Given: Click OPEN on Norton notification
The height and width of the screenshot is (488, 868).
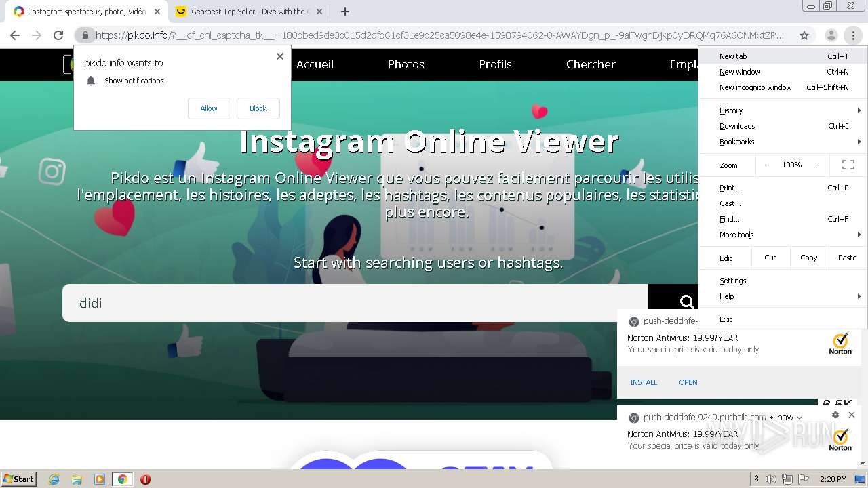Looking at the screenshot, I should (688, 382).
